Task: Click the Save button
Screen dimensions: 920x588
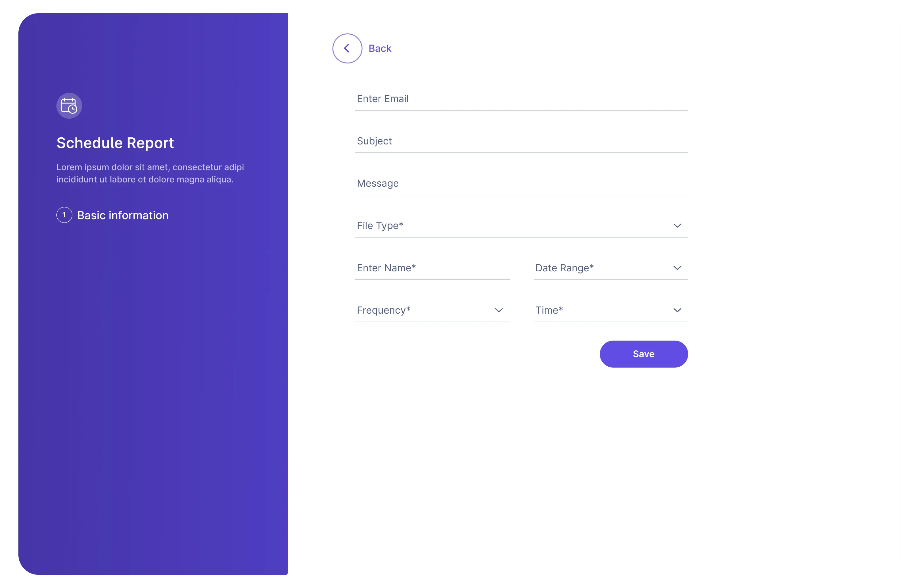Action: pyautogui.click(x=644, y=353)
